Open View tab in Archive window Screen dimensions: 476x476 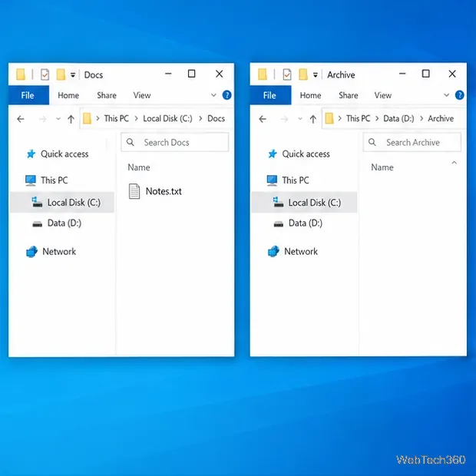click(x=383, y=95)
